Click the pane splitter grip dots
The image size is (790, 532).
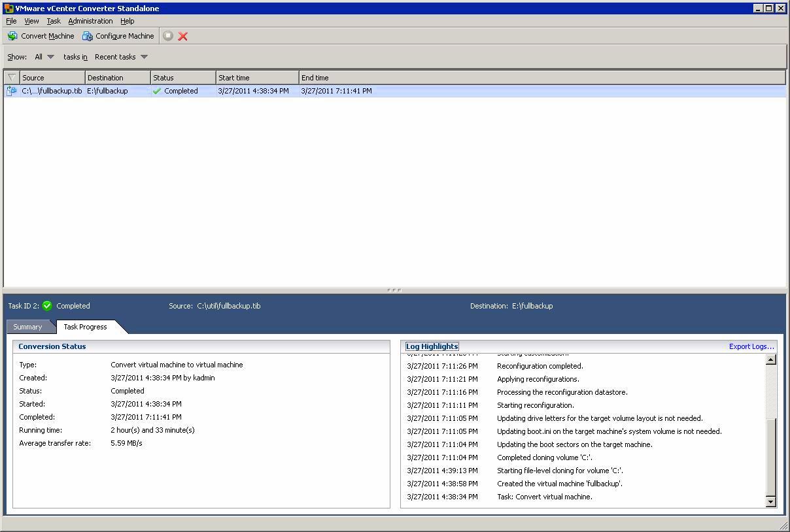(394, 290)
